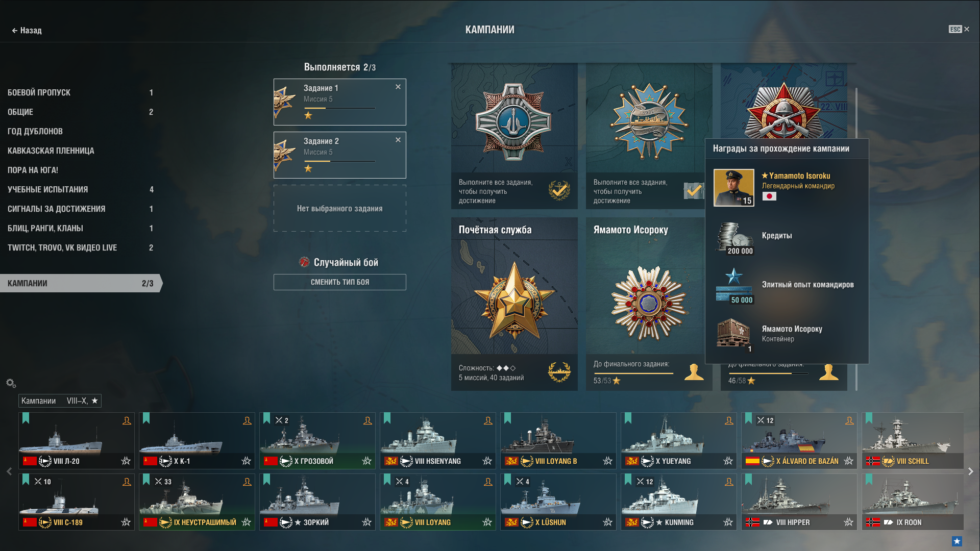Toggle favorite star on X Yueyang ship
The height and width of the screenshot is (551, 980).
728,461
